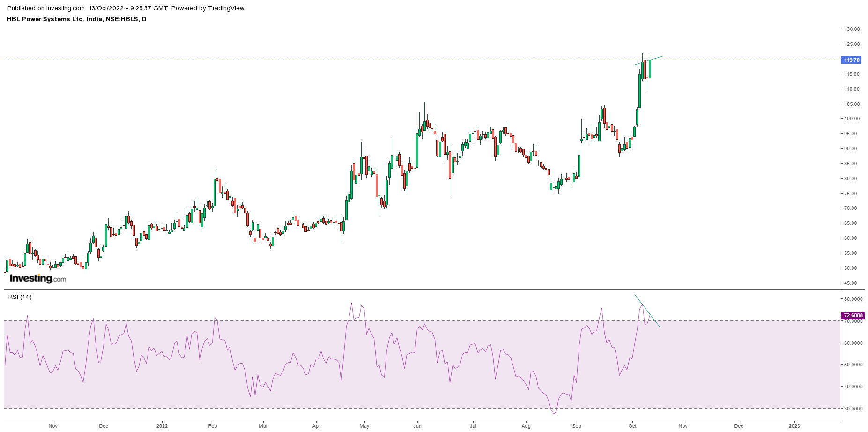Click the RSI (14) indicator label
The image size is (868, 432).
pos(20,297)
